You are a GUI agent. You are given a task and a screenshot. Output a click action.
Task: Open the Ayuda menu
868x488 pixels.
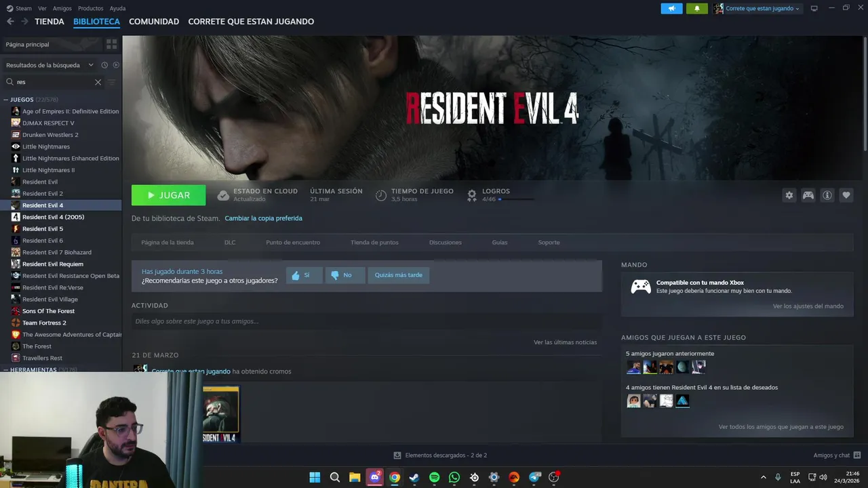pos(117,8)
